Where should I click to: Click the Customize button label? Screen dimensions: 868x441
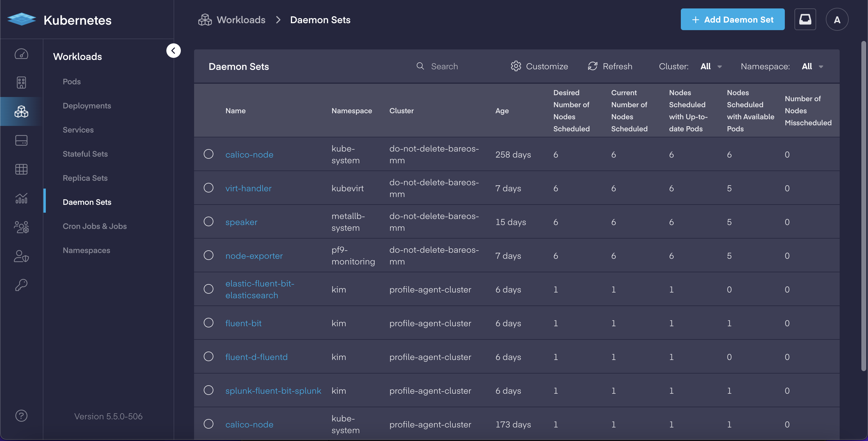tap(547, 66)
